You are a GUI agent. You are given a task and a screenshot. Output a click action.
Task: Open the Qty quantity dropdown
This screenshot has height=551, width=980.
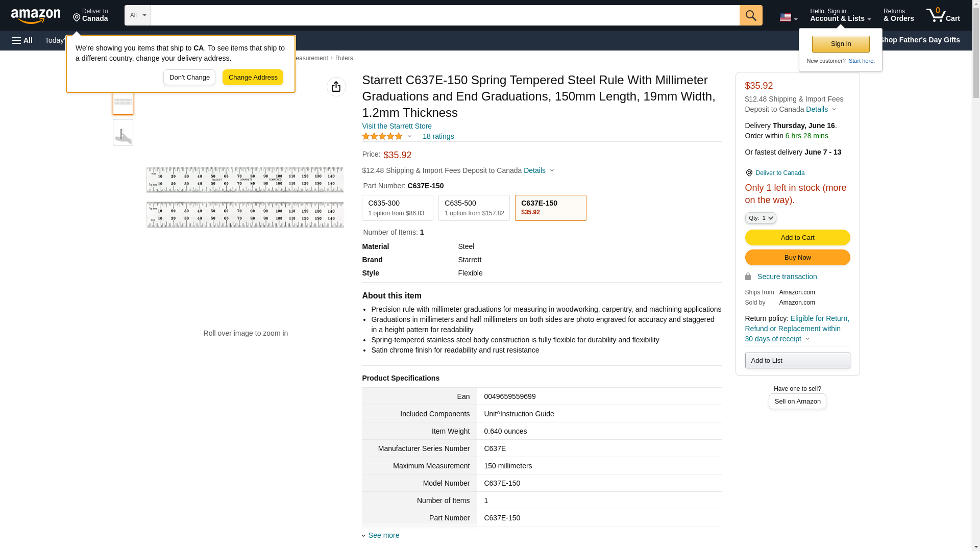pyautogui.click(x=760, y=218)
